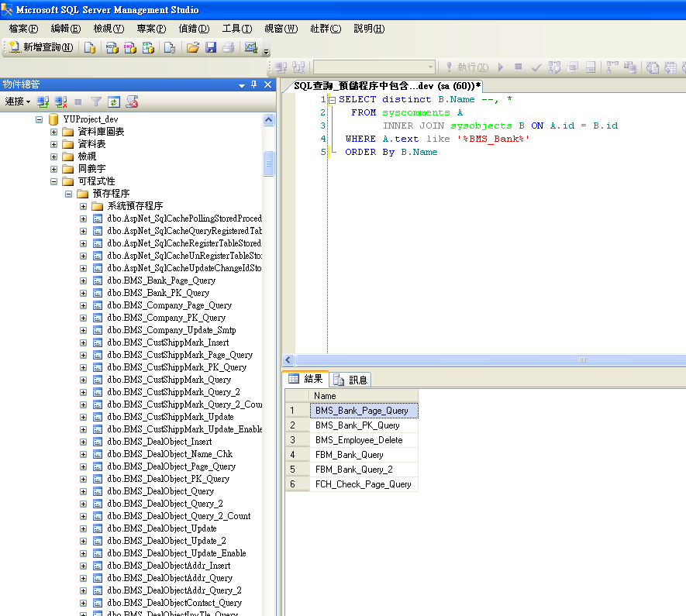Open the 偵錯(D) menu
Screen dimensions: 686x616
(x=194, y=29)
